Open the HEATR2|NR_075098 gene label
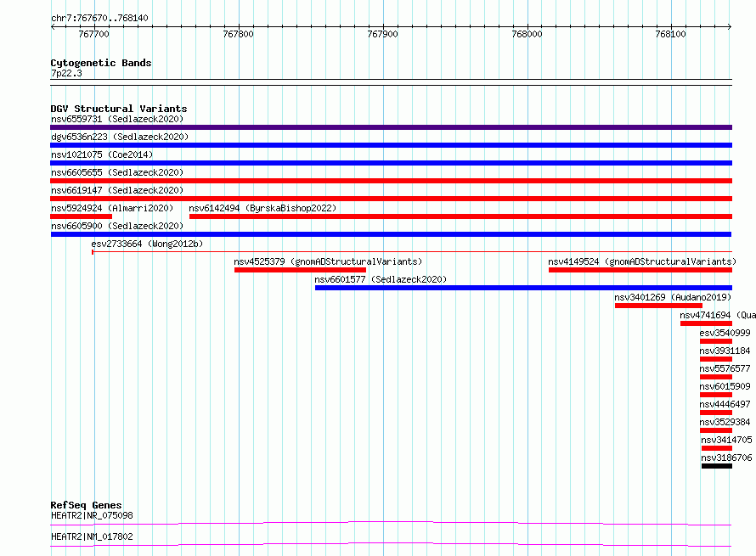756x556 pixels. pos(92,515)
